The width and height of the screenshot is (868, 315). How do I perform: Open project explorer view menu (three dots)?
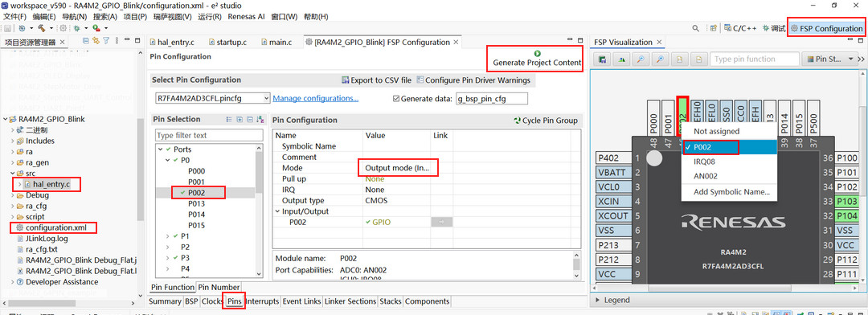tap(117, 40)
